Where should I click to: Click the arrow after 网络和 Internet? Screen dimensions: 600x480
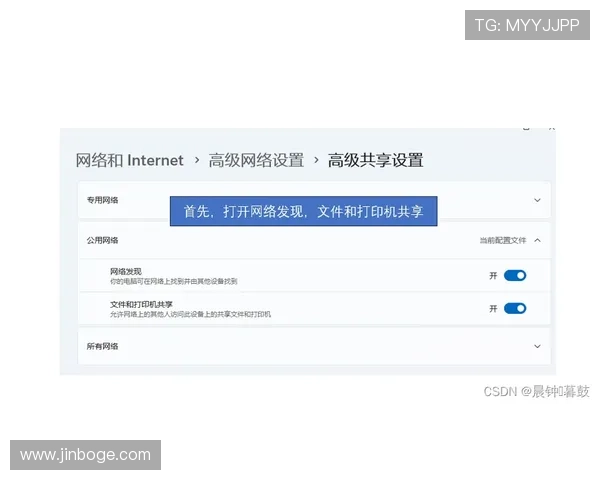tap(196, 160)
